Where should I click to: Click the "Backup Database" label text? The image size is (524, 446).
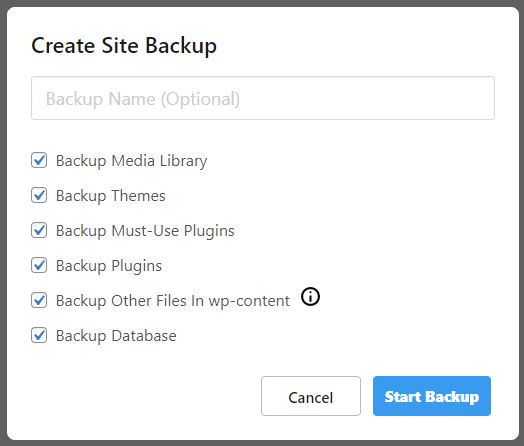pyautogui.click(x=116, y=336)
